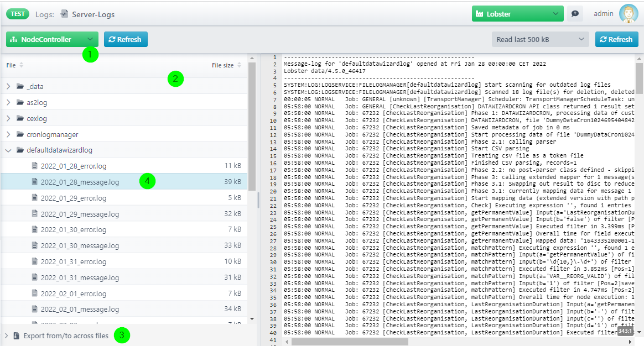The width and height of the screenshot is (644, 346).
Task: Click the file list vertical scrollbar thumb
Action: click(252, 127)
